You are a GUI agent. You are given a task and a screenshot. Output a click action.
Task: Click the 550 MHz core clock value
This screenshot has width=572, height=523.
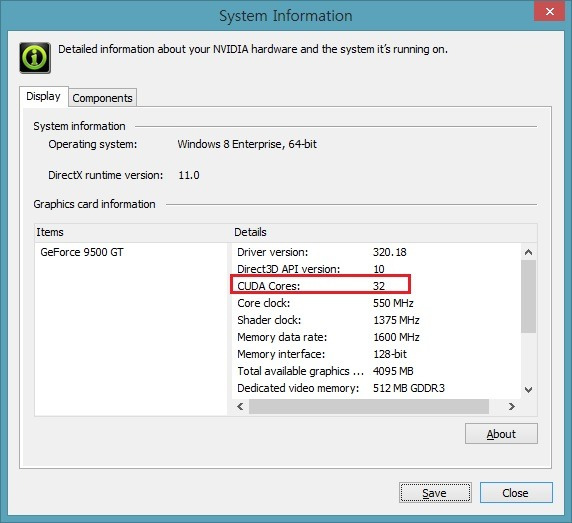click(393, 303)
